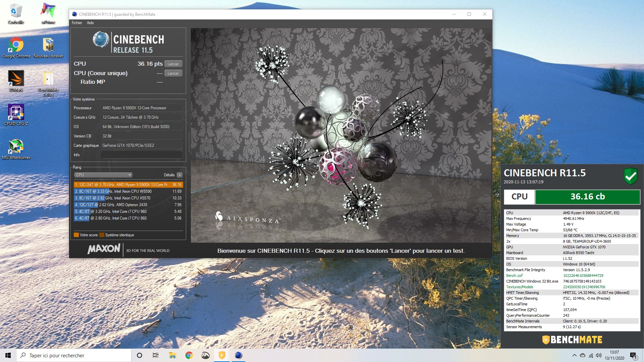Click the Cinebench title bar app icon

[74, 14]
